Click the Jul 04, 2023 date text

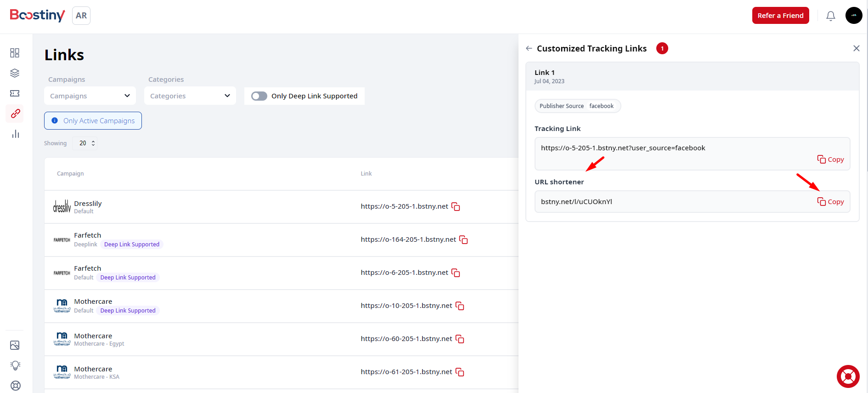coord(549,81)
